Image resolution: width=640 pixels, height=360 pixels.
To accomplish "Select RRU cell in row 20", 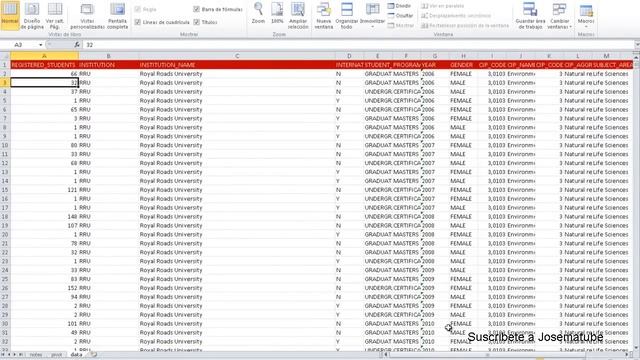I will (108, 235).
